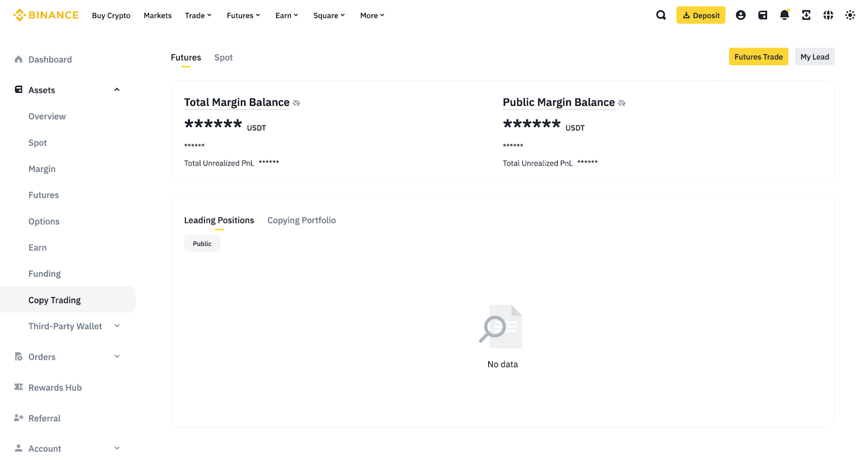
Task: Show hidden Public Margin Balance value
Action: [622, 103]
